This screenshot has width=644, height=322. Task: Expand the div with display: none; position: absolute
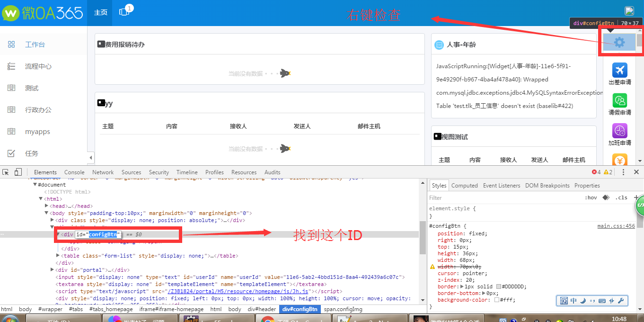coord(52,220)
